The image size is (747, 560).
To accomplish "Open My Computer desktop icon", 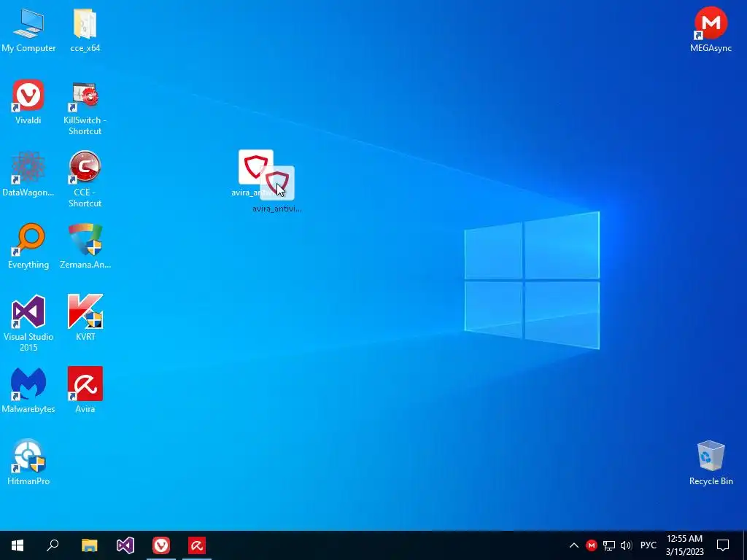I will pyautogui.click(x=28, y=29).
